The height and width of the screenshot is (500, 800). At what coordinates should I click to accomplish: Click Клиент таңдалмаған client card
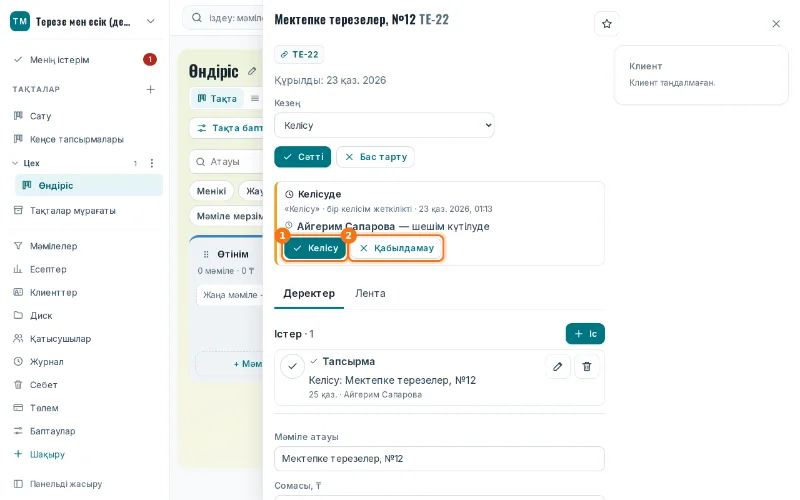[701, 74]
